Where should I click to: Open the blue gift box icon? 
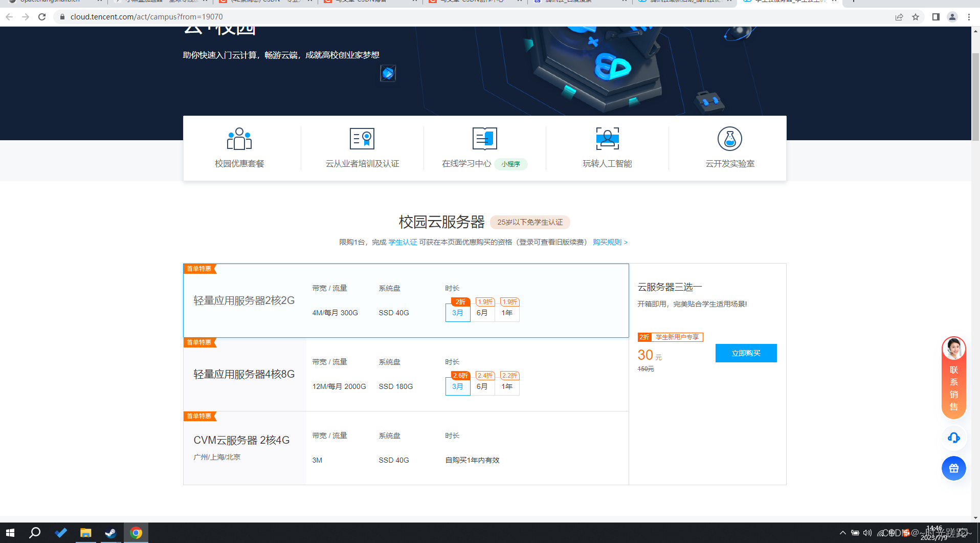pos(954,468)
